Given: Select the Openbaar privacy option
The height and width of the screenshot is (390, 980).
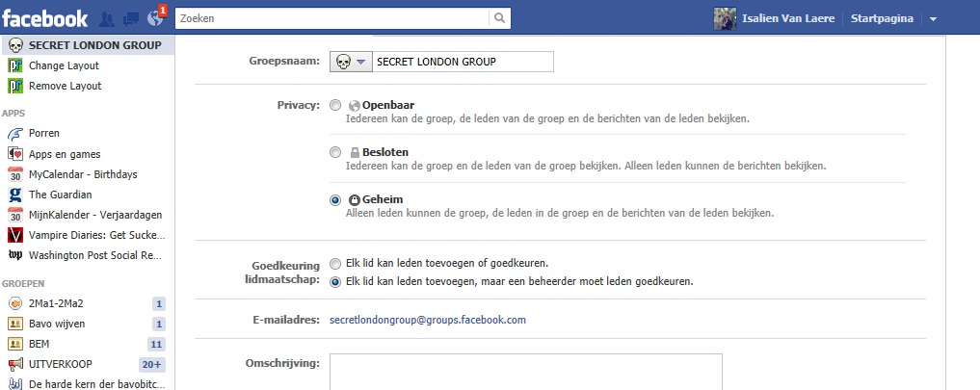Looking at the screenshot, I should coord(334,105).
